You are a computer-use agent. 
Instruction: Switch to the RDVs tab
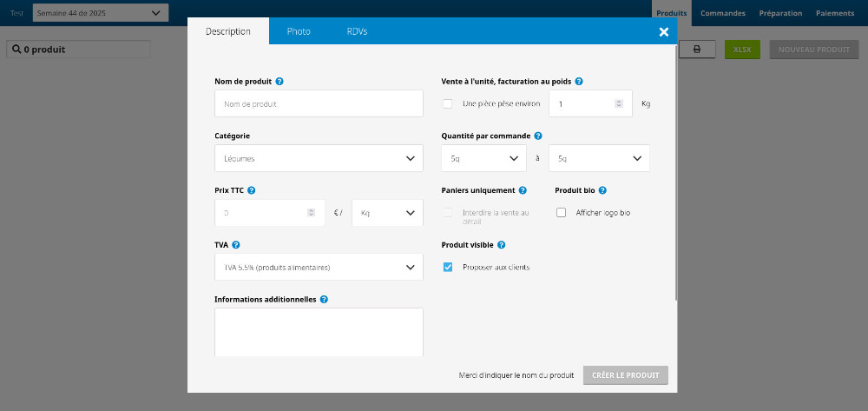357,31
